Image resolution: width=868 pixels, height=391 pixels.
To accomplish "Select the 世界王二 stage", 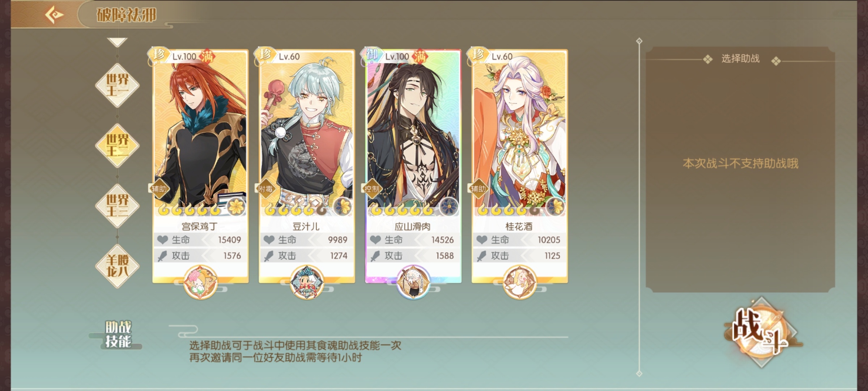I will [x=117, y=146].
